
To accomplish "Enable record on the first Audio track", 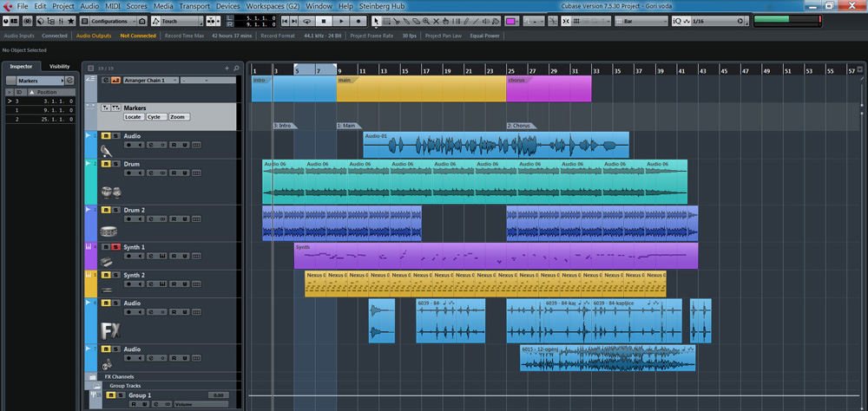I will coord(129,145).
